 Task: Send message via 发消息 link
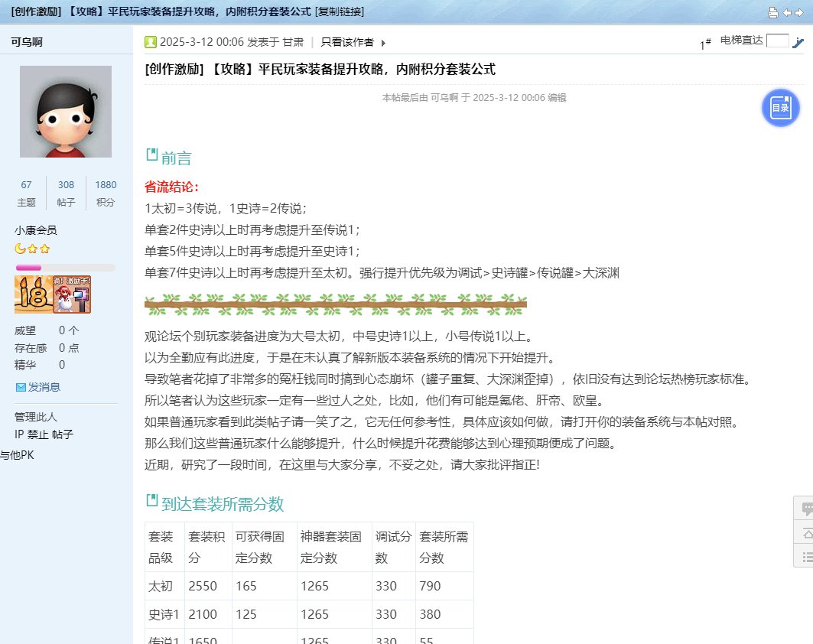[44, 387]
